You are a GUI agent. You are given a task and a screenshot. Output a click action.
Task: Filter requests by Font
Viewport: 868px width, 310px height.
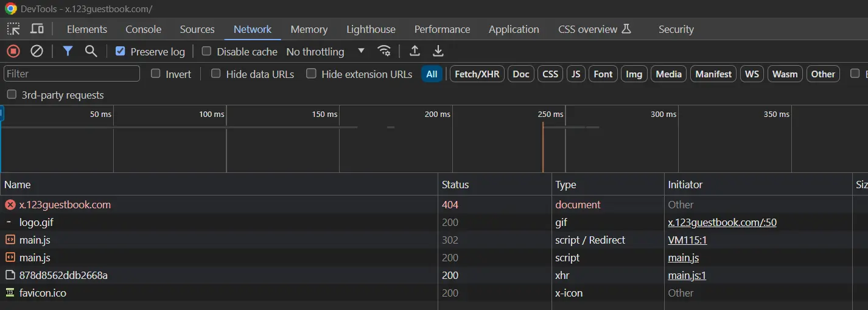click(603, 74)
